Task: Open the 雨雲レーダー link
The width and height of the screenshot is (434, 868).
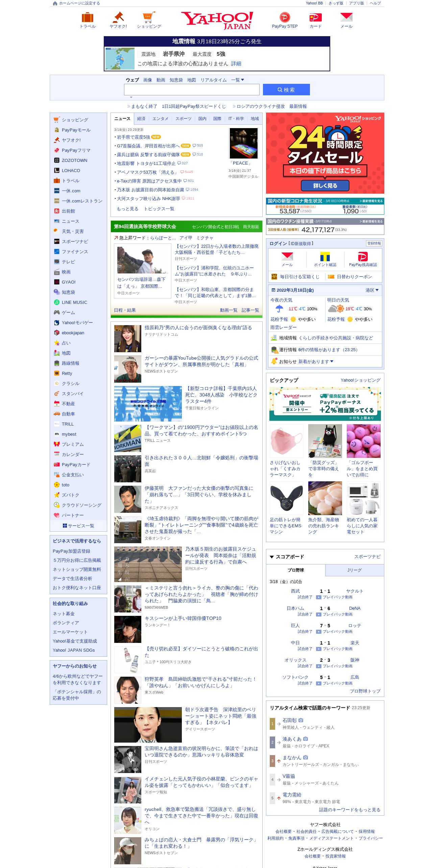Action: [x=283, y=328]
